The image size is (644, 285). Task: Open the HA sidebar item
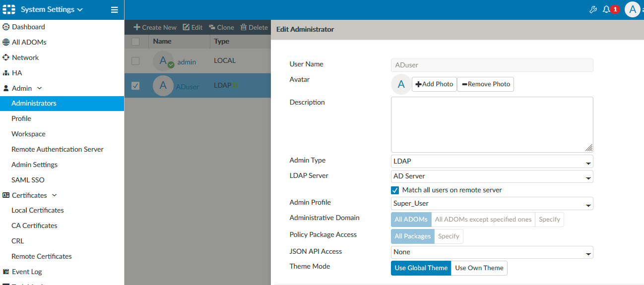pos(17,73)
